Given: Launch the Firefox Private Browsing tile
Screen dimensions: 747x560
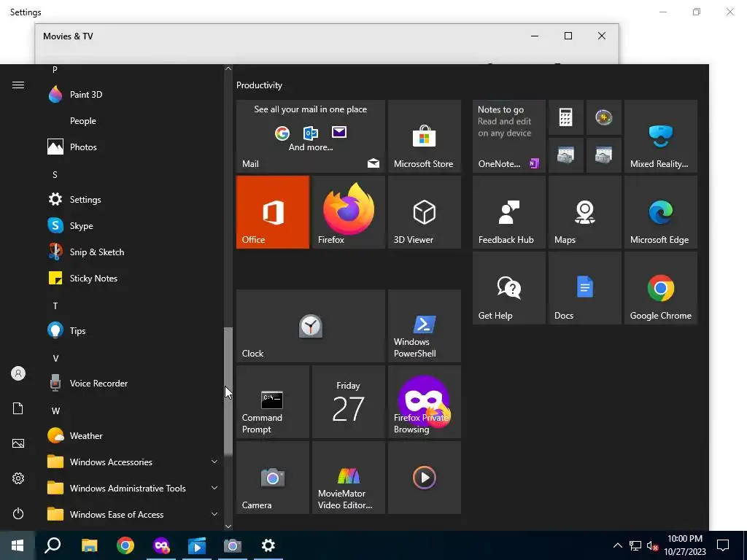Looking at the screenshot, I should point(424,402).
